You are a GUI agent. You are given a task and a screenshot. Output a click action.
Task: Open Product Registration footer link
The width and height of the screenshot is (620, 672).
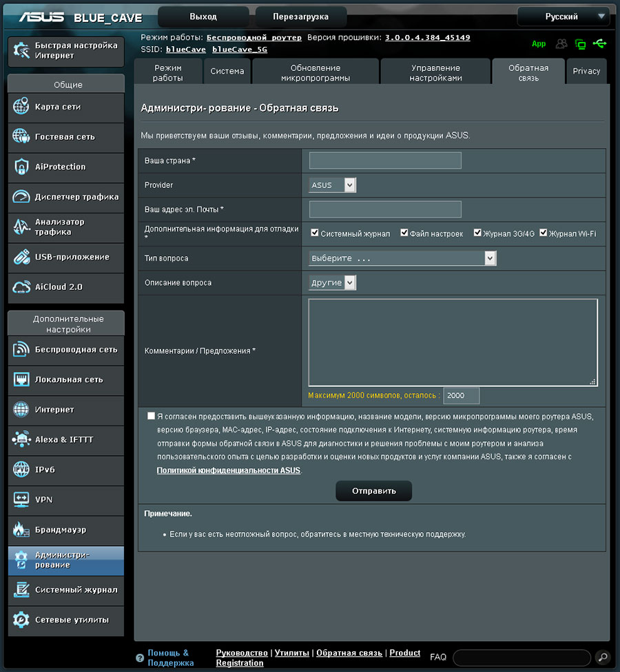point(318,658)
